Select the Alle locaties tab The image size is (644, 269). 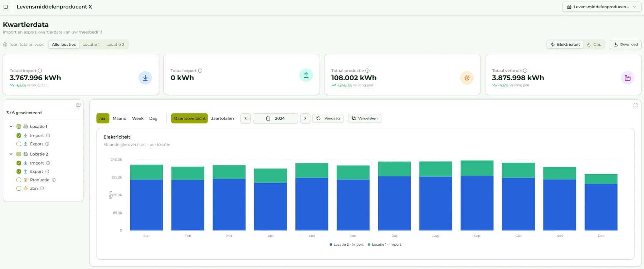[64, 44]
